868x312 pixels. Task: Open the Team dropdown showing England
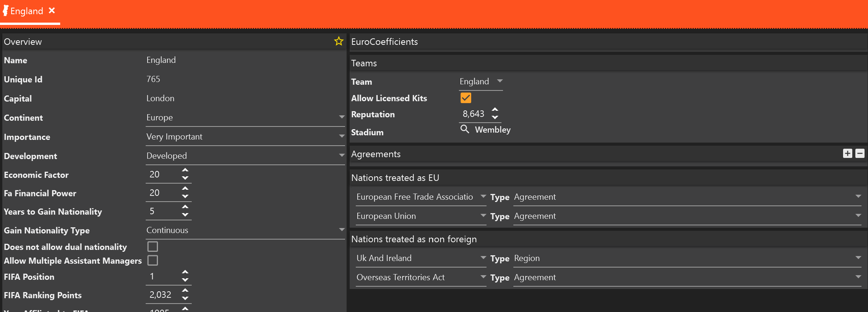[481, 82]
